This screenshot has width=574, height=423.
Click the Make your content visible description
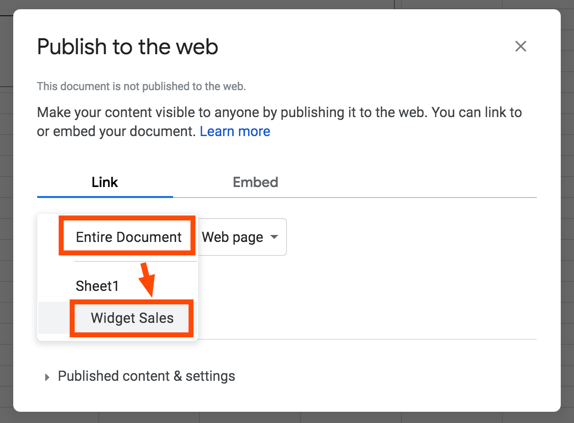pyautogui.click(x=279, y=122)
